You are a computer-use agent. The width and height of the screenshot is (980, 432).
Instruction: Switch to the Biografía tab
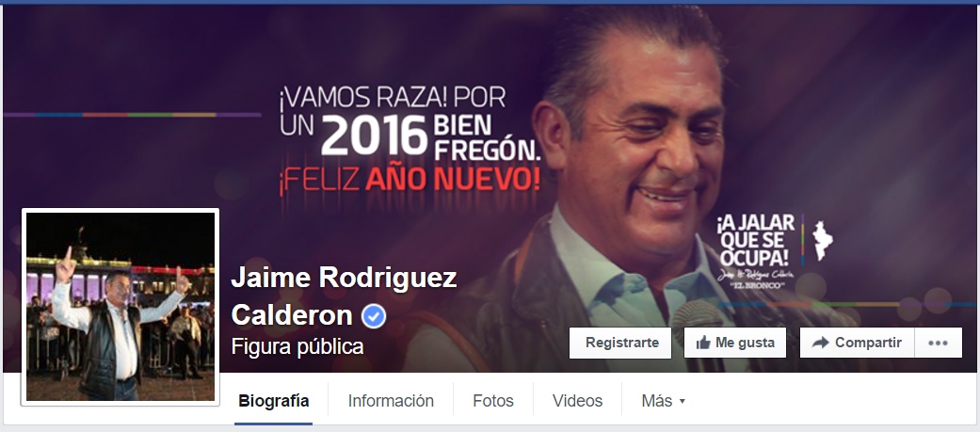(274, 401)
